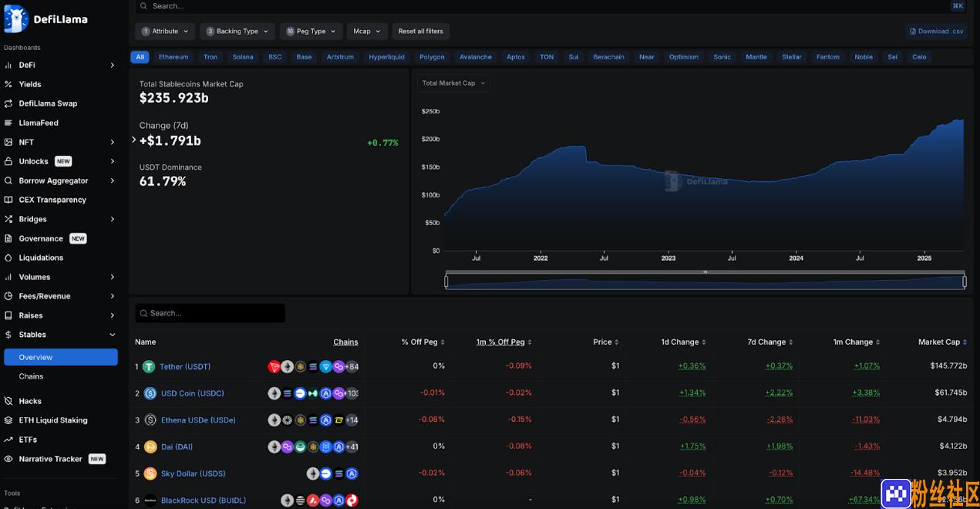Expand the Change (7d) row arrow
Screen dimensions: 980x509
pos(134,140)
